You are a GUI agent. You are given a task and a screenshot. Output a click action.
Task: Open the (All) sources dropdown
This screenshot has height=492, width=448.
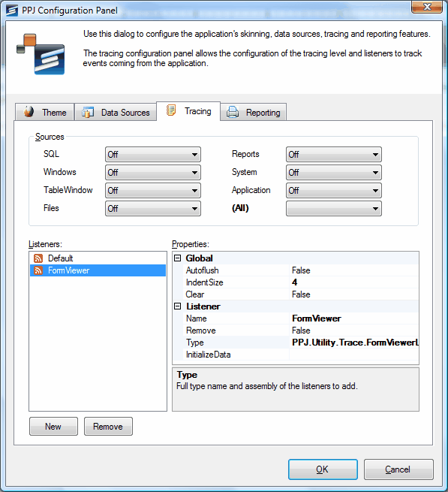coord(334,208)
